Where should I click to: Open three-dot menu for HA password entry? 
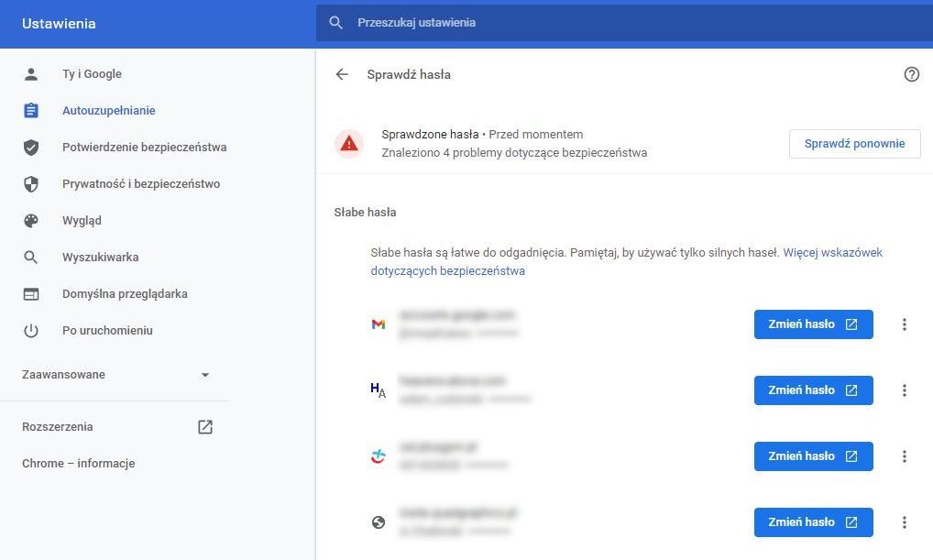click(904, 390)
